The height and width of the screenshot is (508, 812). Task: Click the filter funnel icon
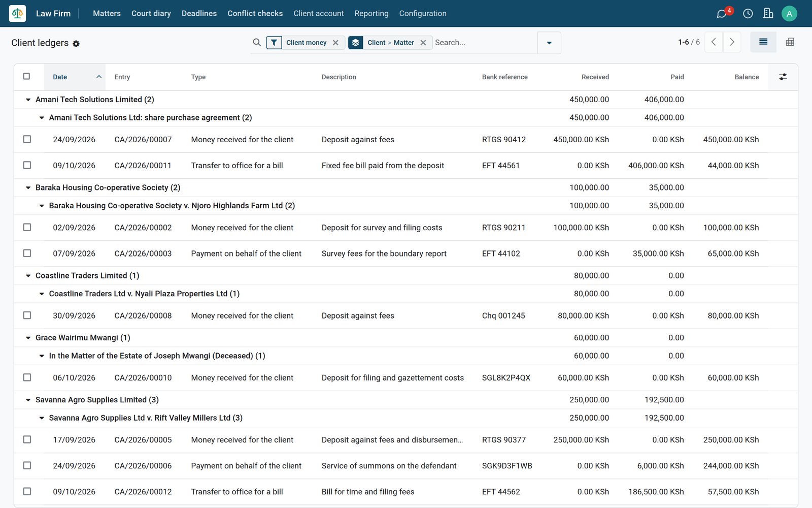[274, 43]
